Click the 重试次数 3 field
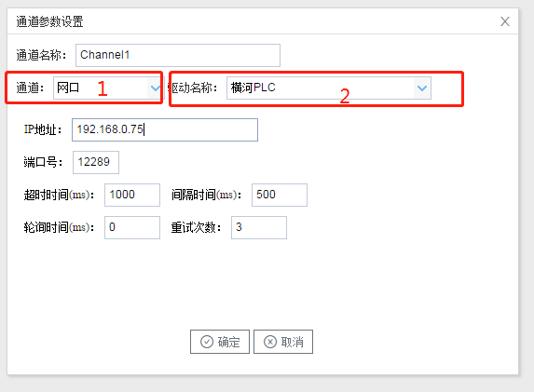Screen dimensions: 534x392 click(259, 227)
